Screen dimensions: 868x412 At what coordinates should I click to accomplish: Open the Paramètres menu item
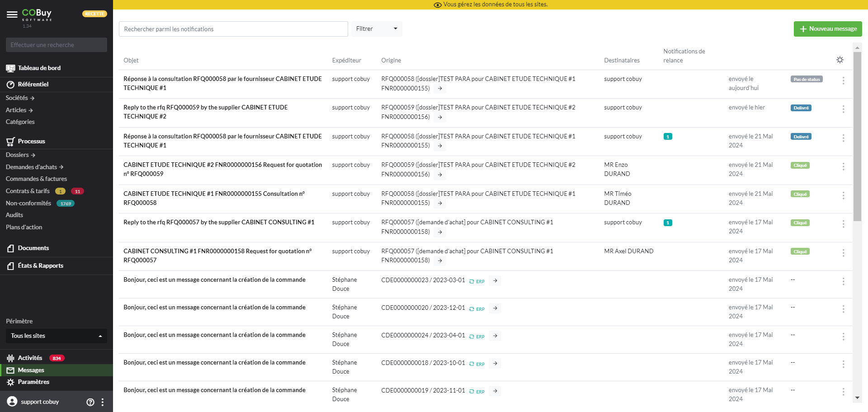33,382
